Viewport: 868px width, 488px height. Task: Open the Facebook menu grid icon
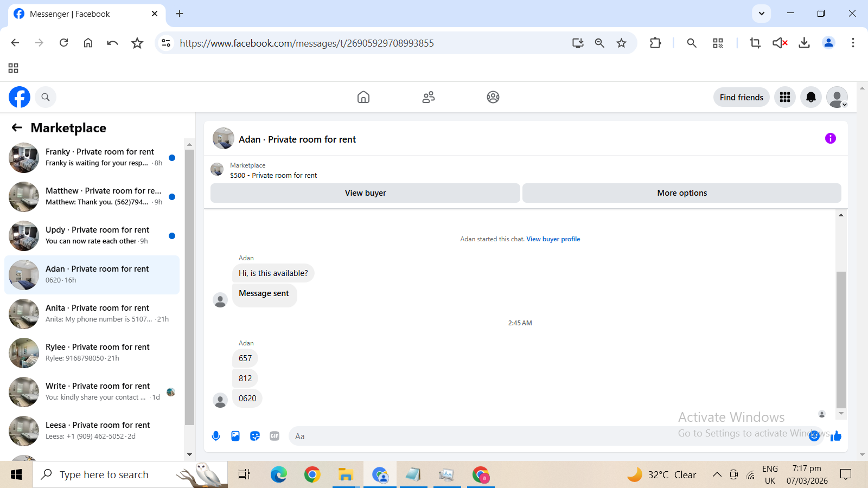[x=785, y=97]
